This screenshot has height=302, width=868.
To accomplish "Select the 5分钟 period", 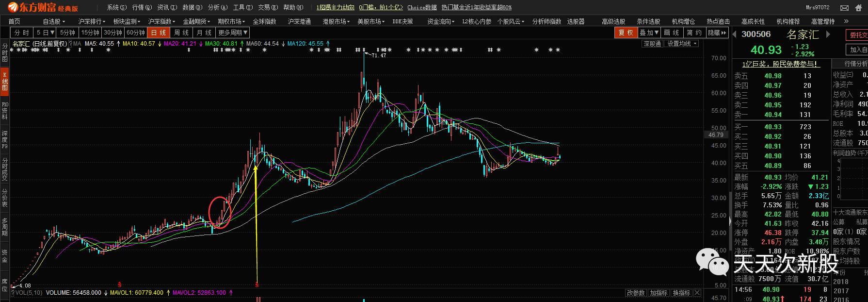I will [x=67, y=33].
